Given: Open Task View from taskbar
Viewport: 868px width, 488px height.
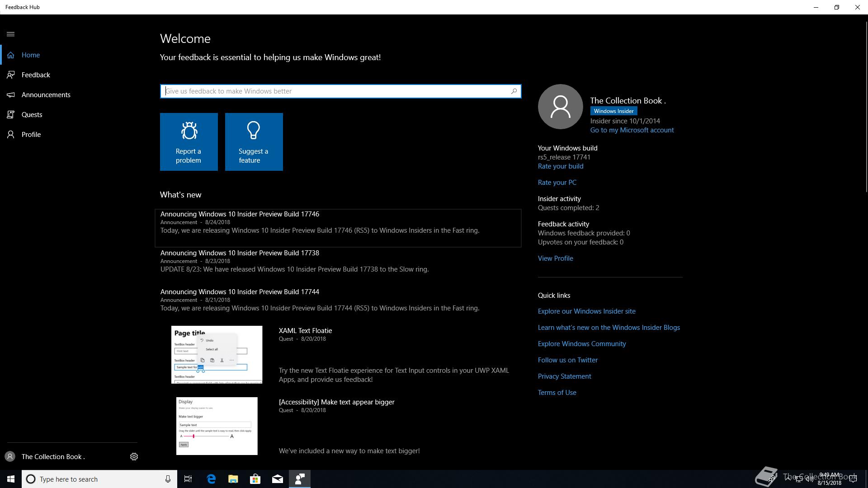Looking at the screenshot, I should tap(188, 479).
